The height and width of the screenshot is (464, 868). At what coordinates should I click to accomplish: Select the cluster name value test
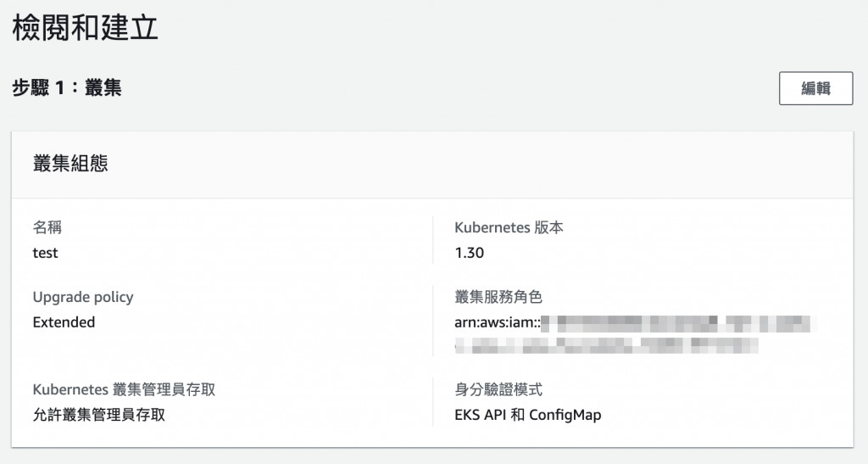[45, 253]
